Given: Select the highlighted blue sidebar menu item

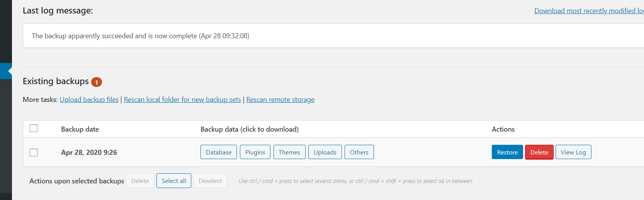Looking at the screenshot, I should (x=6, y=71).
